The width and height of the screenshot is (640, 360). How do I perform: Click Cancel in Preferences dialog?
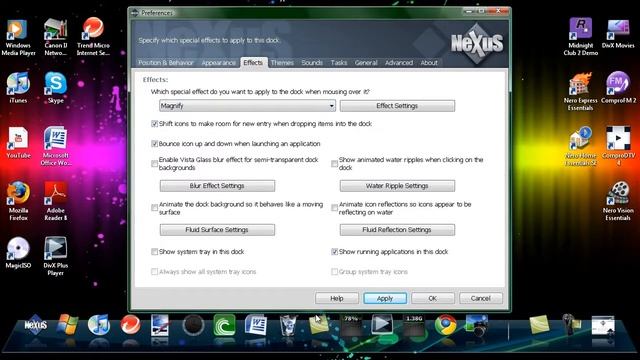click(x=481, y=298)
